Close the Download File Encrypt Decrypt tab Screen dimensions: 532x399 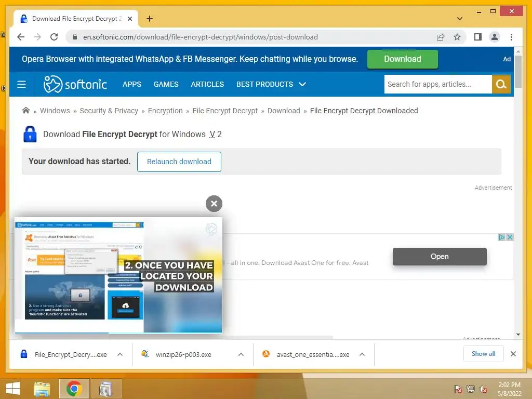click(129, 19)
